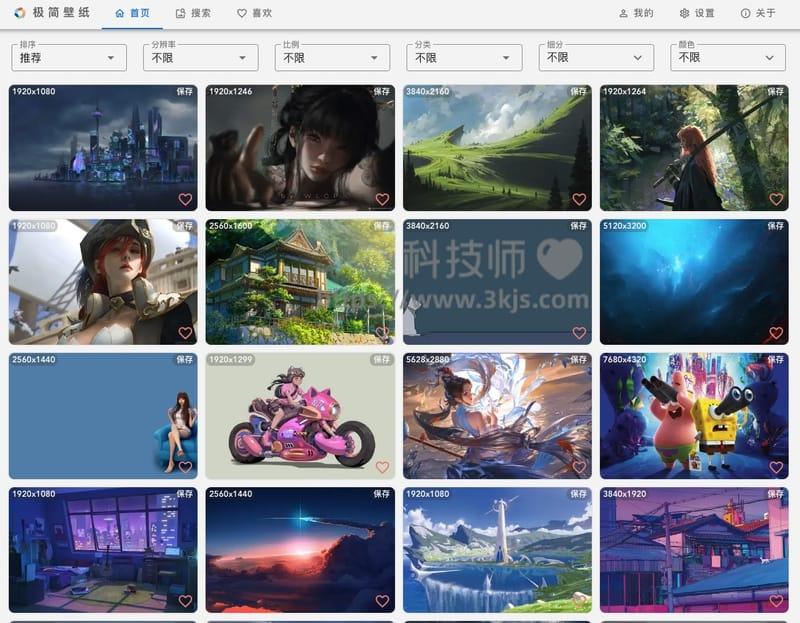Screen dimensions: 800x623
Task: Open the dark city skyline thumbnail
Action: tap(103, 147)
